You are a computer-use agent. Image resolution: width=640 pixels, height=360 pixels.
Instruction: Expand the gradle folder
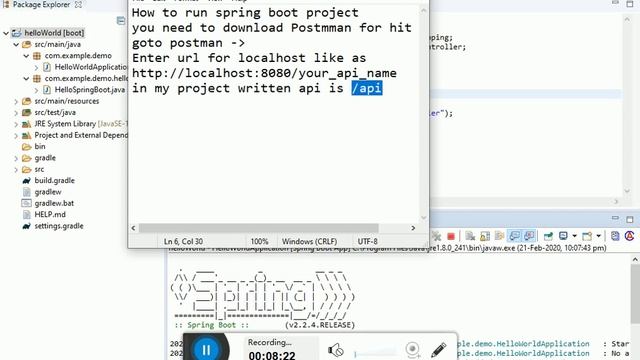click(16, 158)
